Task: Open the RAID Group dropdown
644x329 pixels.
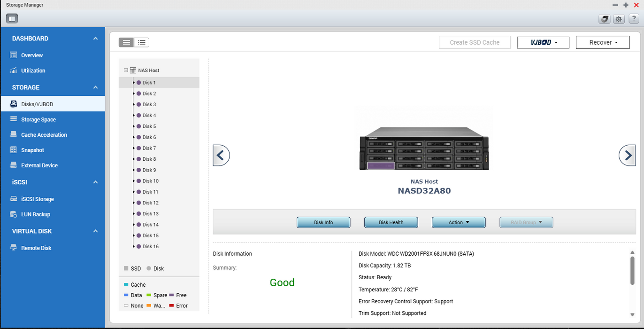Action: click(526, 222)
